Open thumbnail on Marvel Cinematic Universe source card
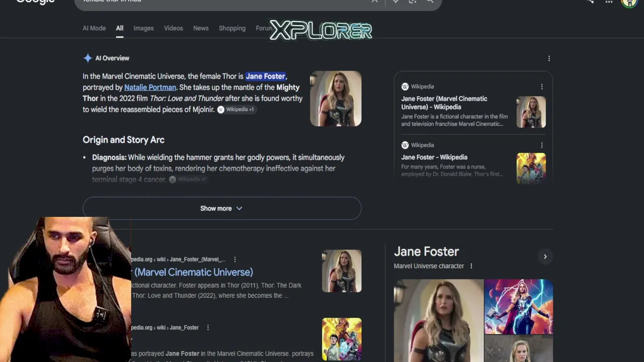 (531, 112)
